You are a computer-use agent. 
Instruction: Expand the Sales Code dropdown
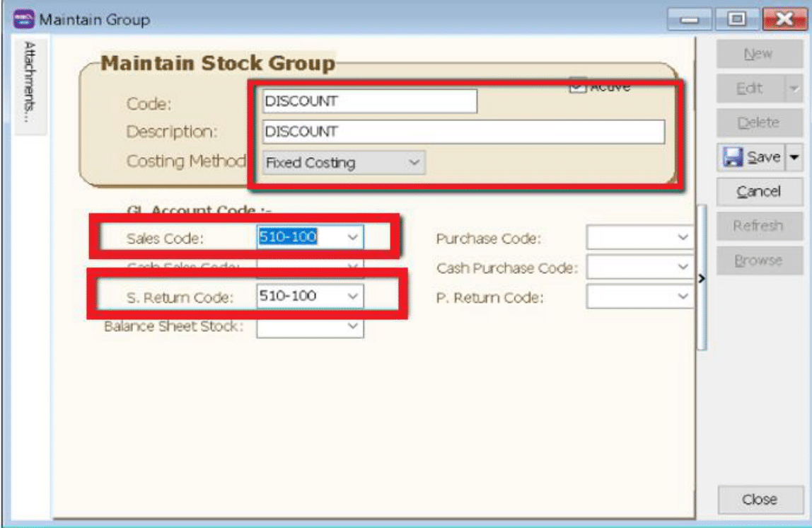pos(353,238)
